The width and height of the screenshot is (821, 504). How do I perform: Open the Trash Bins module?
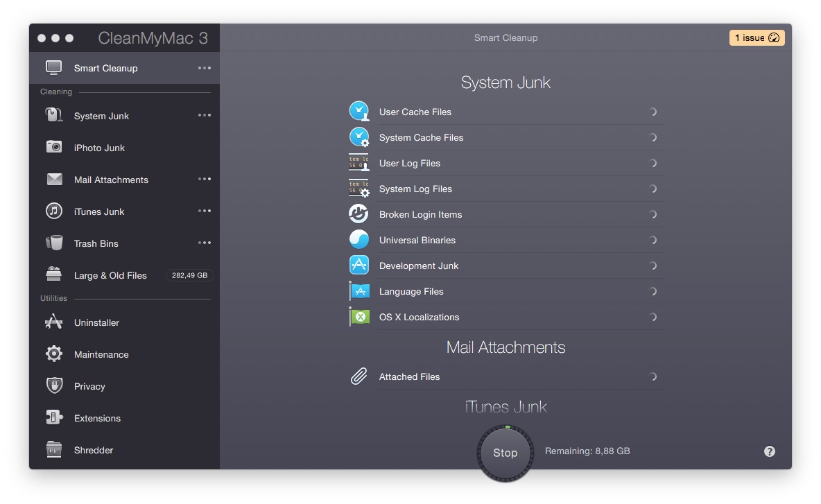[125, 243]
